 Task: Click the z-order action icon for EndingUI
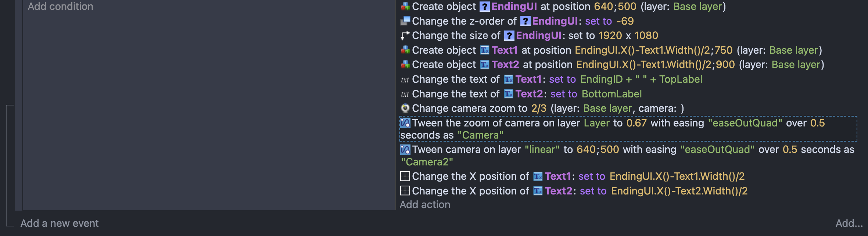(405, 21)
